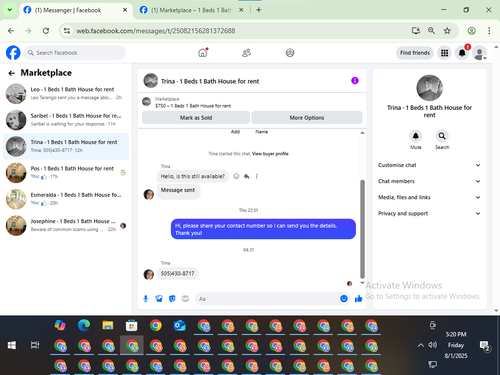
Task: Open a new browser tab
Action: click(x=259, y=10)
